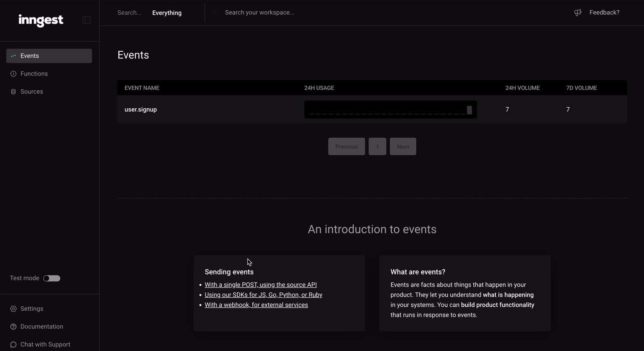The width and height of the screenshot is (644, 351).
Task: Click the Next pagination button
Action: click(403, 146)
